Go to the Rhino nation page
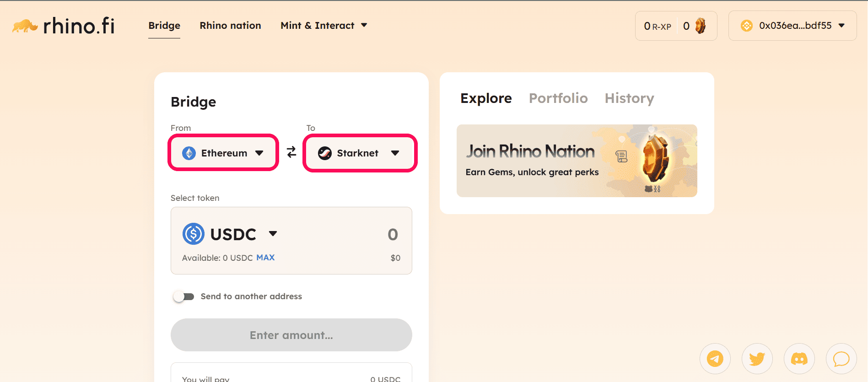The width and height of the screenshot is (868, 382). pyautogui.click(x=230, y=26)
